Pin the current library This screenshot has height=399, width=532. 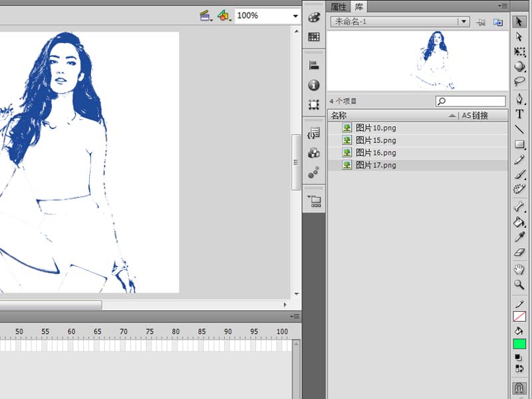coord(480,23)
